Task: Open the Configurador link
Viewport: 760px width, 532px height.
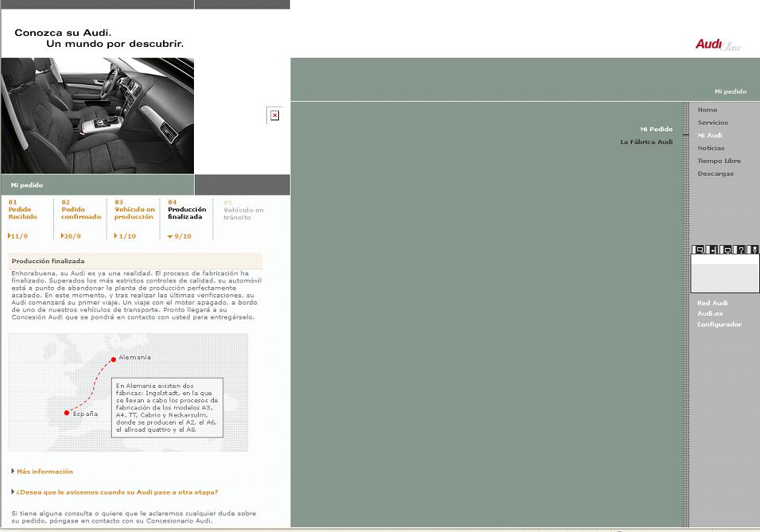Action: point(719,324)
